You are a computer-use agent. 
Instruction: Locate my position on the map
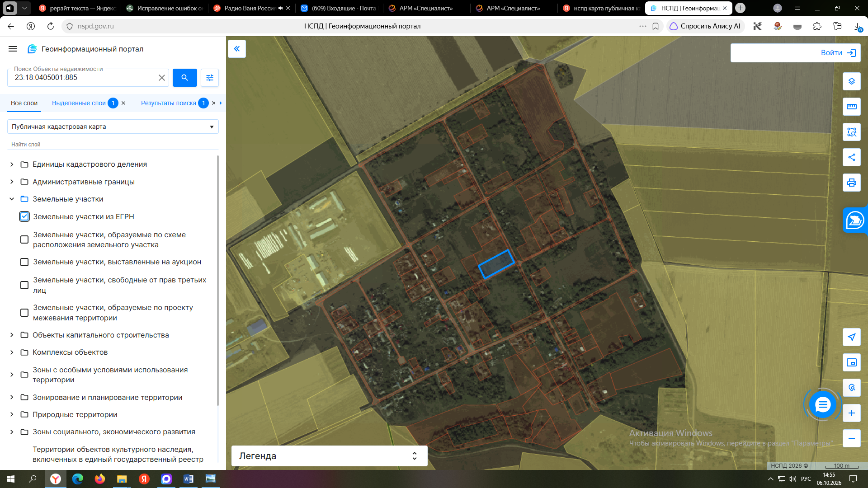click(852, 337)
